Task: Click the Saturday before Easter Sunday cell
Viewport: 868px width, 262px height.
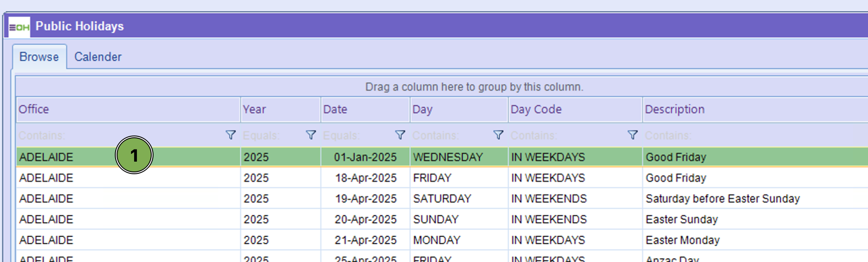Action: click(x=722, y=199)
